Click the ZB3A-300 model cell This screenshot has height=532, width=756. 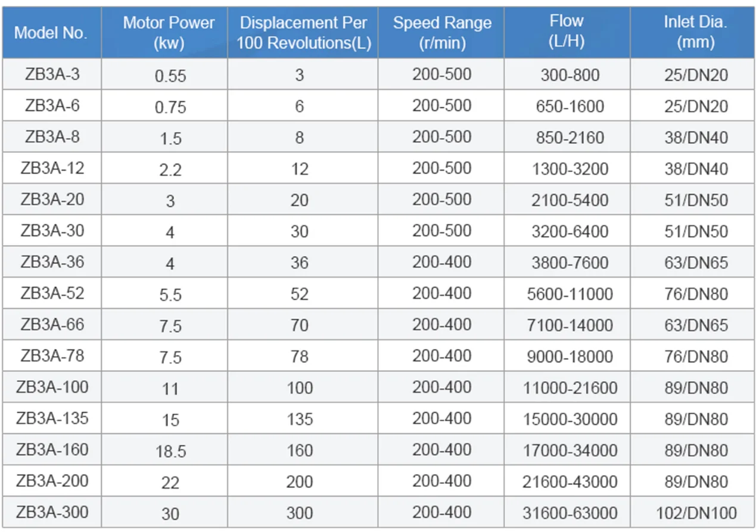[x=52, y=512]
